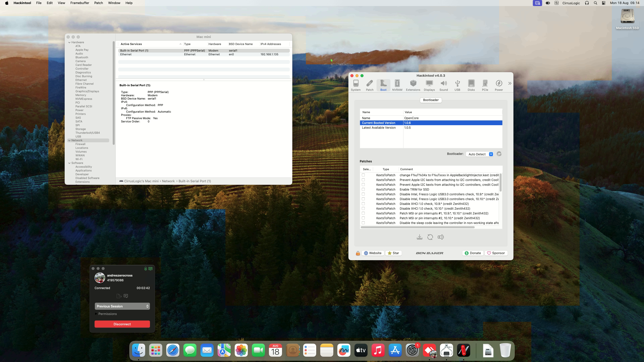644x362 pixels.
Task: Click the download bootloader icon
Action: click(x=419, y=237)
